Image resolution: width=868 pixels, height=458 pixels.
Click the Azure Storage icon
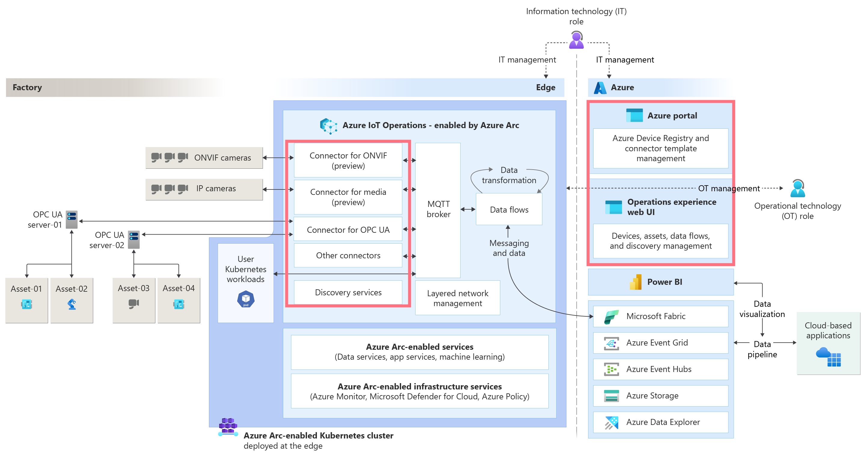(611, 396)
